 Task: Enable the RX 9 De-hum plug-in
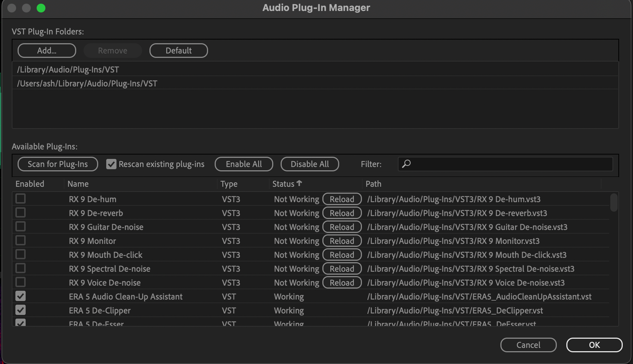click(21, 198)
